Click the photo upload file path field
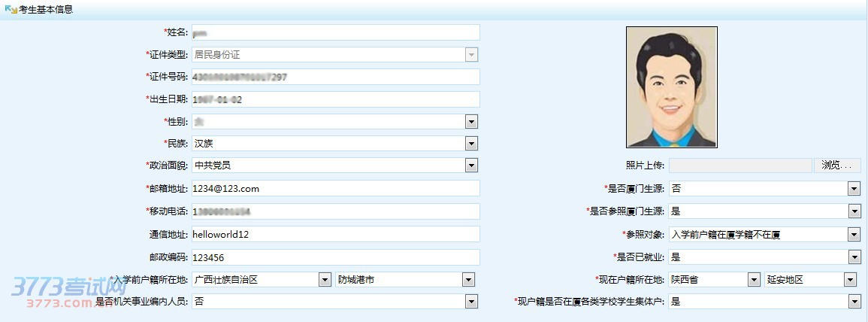This screenshot has height=322, width=868. point(740,166)
